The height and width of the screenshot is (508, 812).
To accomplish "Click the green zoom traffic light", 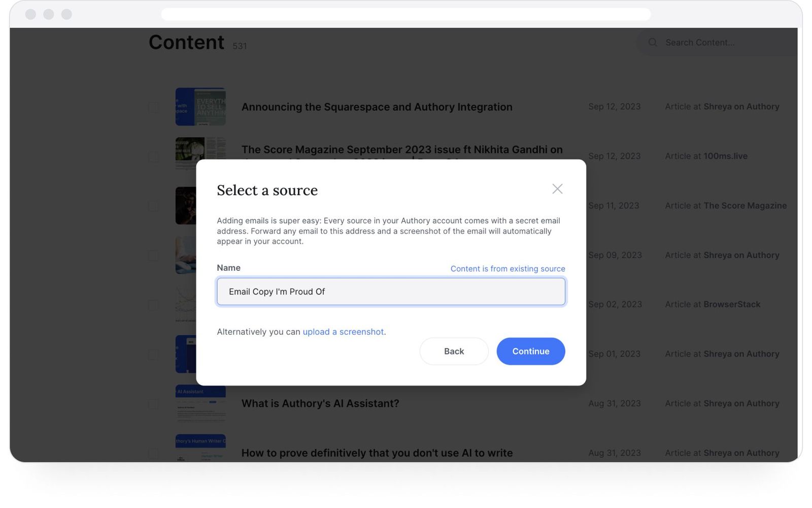I will click(66, 14).
